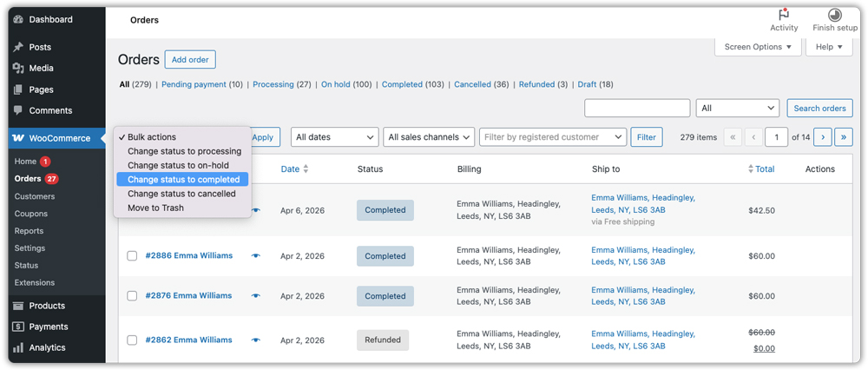Go to previous page of orders
868x370 pixels.
pos(753,137)
